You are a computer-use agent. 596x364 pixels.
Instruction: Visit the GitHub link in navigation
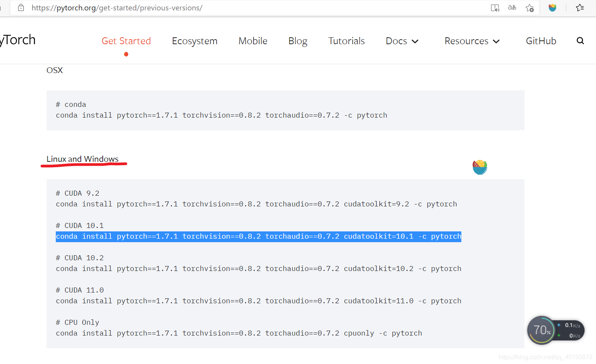click(541, 41)
